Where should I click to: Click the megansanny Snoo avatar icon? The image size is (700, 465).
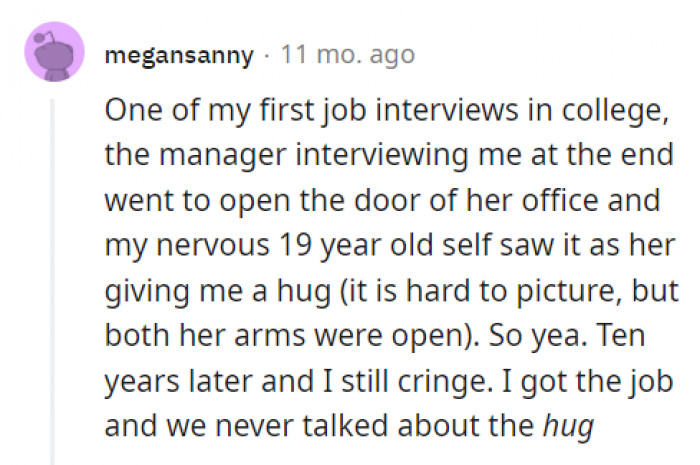54,52
